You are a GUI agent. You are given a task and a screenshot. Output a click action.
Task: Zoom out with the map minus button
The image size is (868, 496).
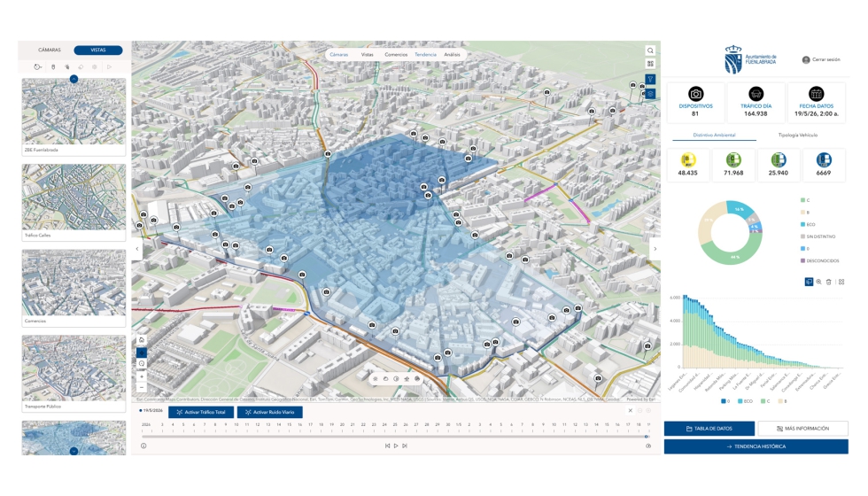[142, 388]
